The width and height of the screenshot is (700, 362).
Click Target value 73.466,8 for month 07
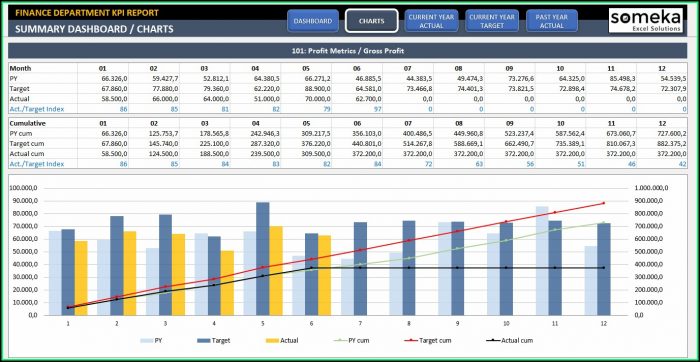[419, 89]
